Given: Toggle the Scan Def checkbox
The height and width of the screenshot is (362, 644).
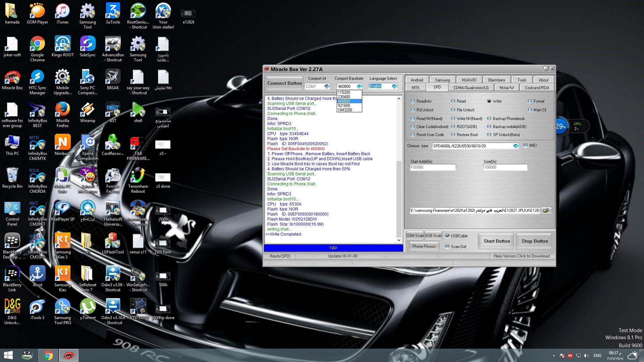Looking at the screenshot, I should pyautogui.click(x=447, y=247).
